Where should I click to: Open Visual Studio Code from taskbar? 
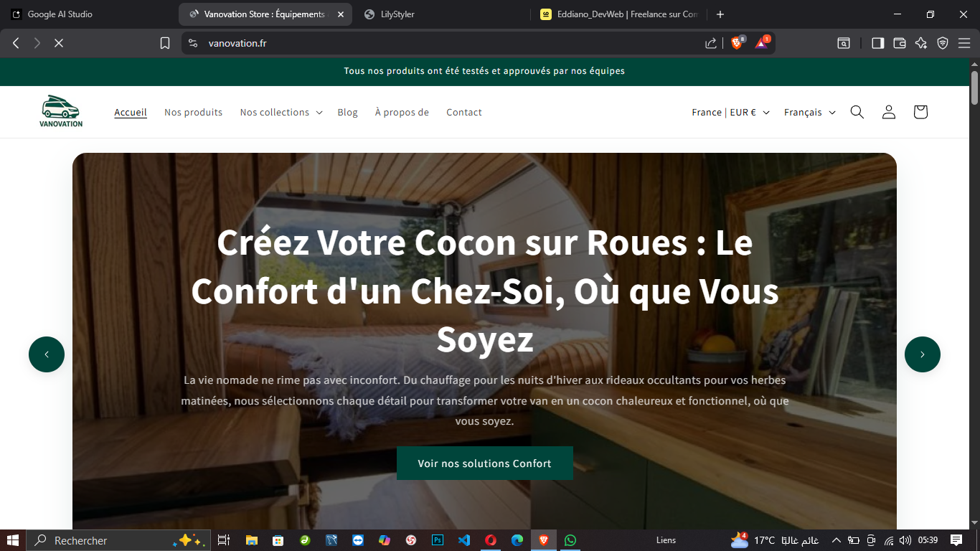(x=463, y=540)
